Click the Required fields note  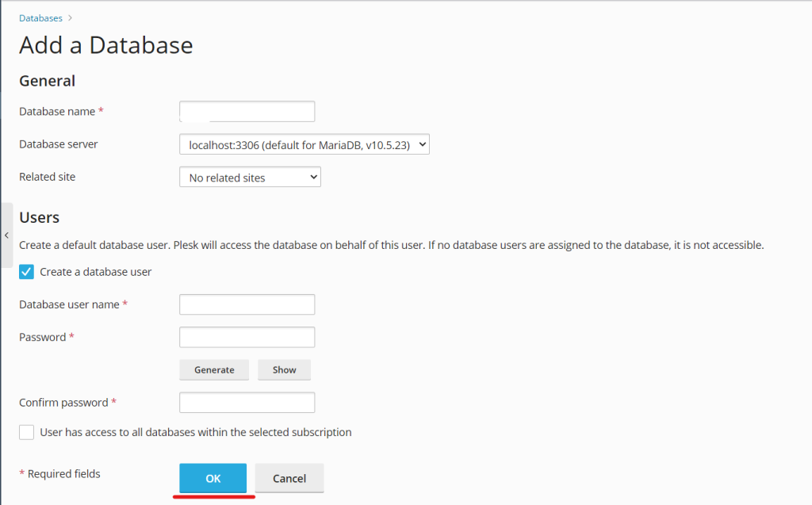point(60,474)
